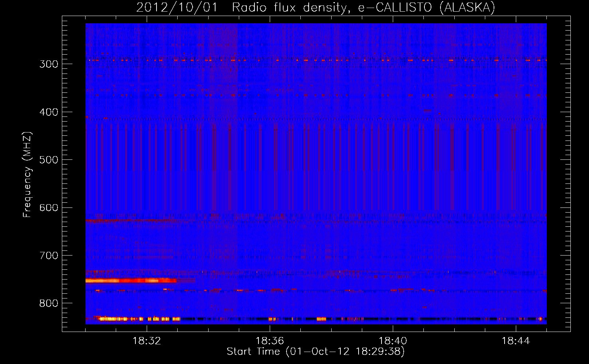Click the 800 frequency tick label
The width and height of the screenshot is (589, 364).
pos(49,304)
